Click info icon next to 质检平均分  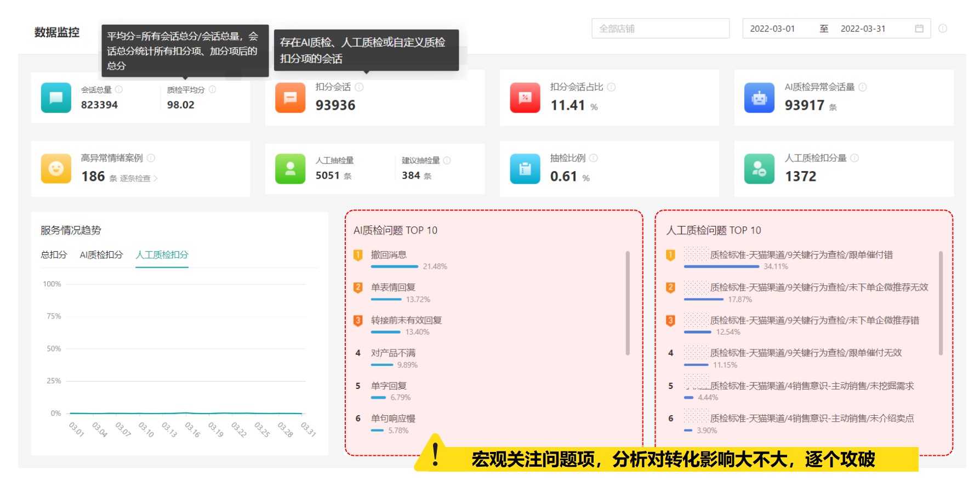click(x=212, y=89)
